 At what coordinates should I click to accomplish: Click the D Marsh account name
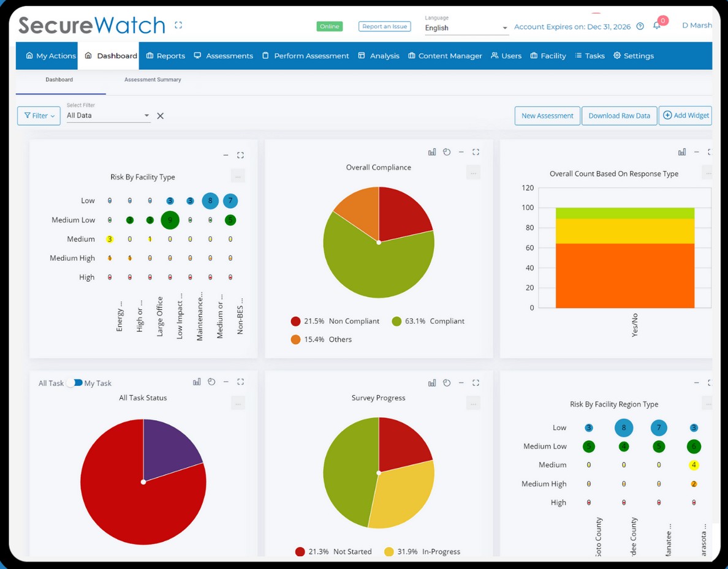coord(697,25)
